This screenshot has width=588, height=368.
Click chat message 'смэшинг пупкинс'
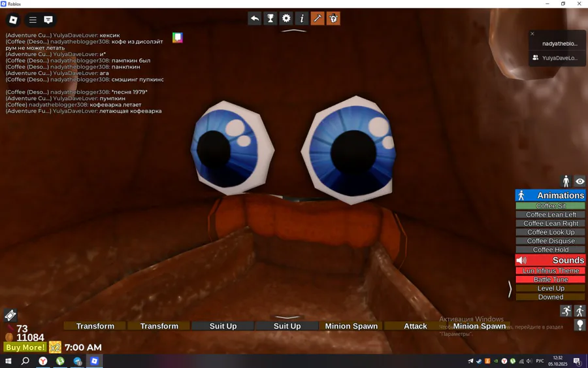[x=138, y=80]
